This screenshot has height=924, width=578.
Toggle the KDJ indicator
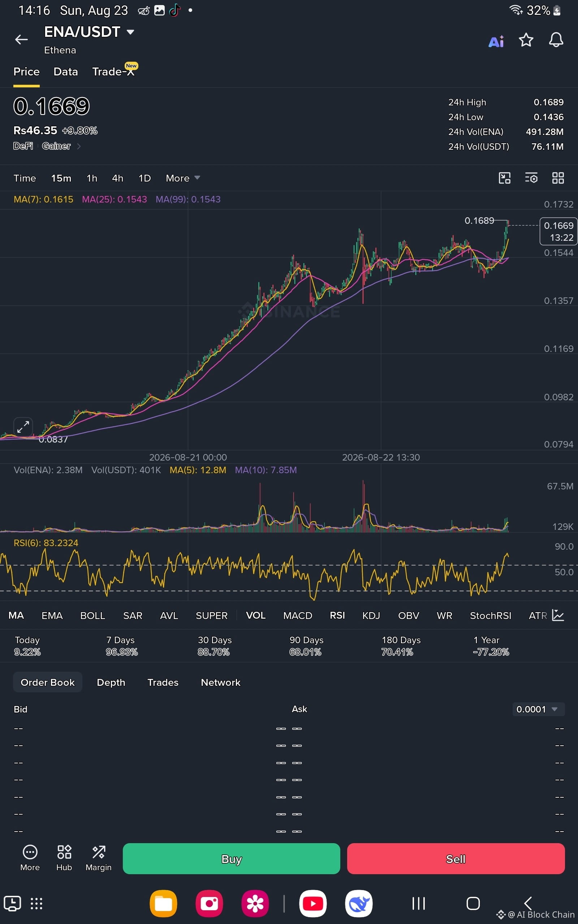coord(371,615)
